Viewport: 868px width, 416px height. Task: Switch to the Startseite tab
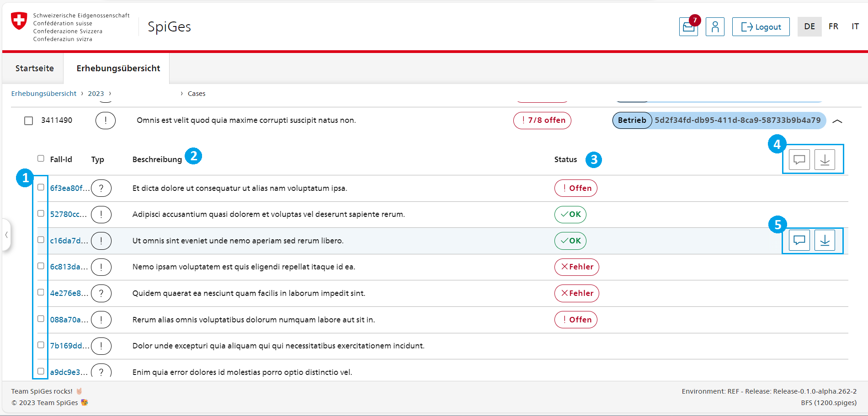click(35, 68)
